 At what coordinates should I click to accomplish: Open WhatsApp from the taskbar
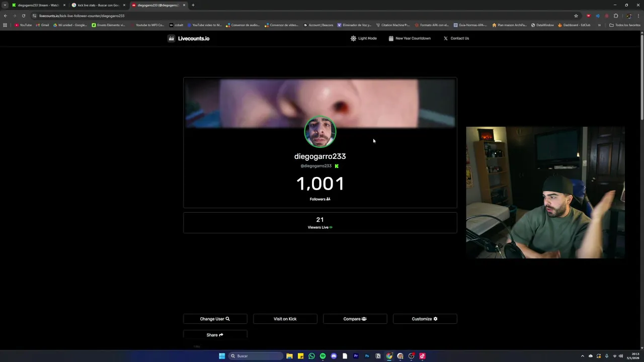click(311, 356)
